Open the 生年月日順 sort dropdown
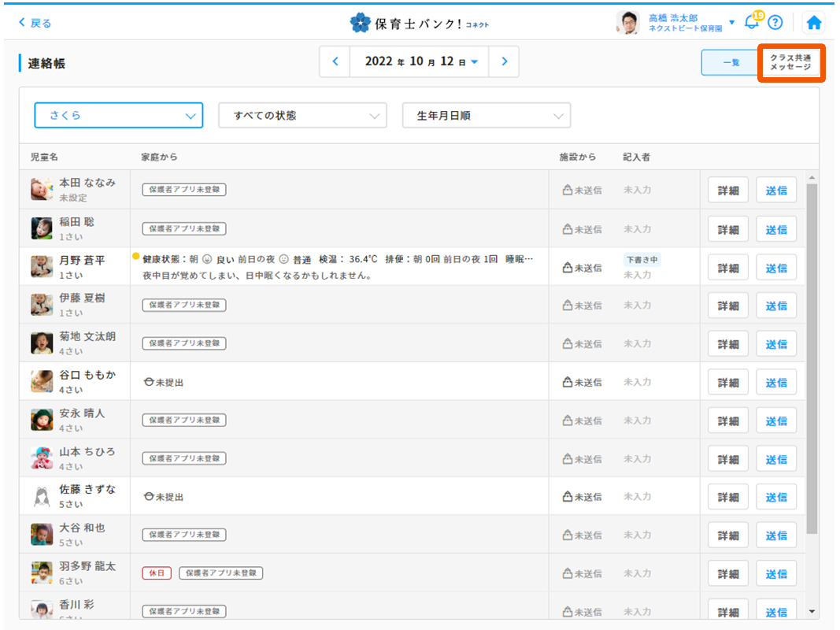This screenshot has width=840, height=630. (x=486, y=116)
